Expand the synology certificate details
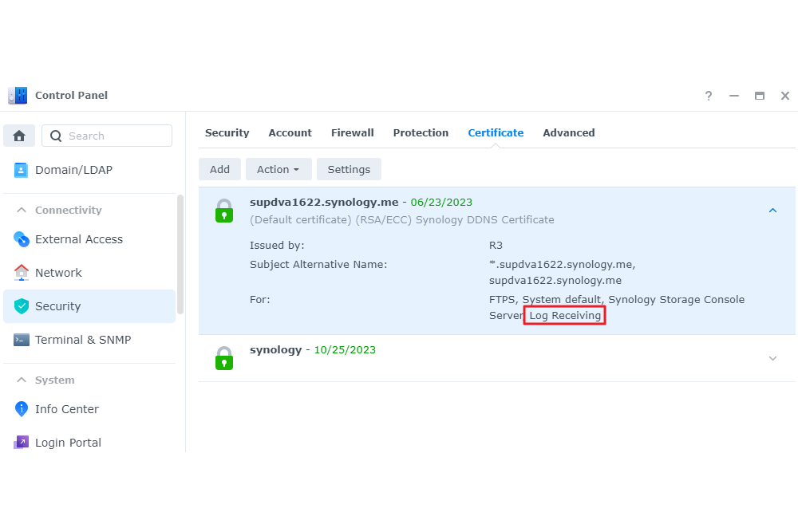 [772, 359]
